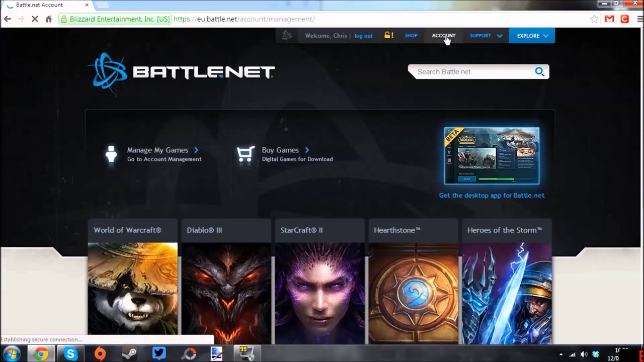Click the Buy Games shopping cart icon

(246, 154)
